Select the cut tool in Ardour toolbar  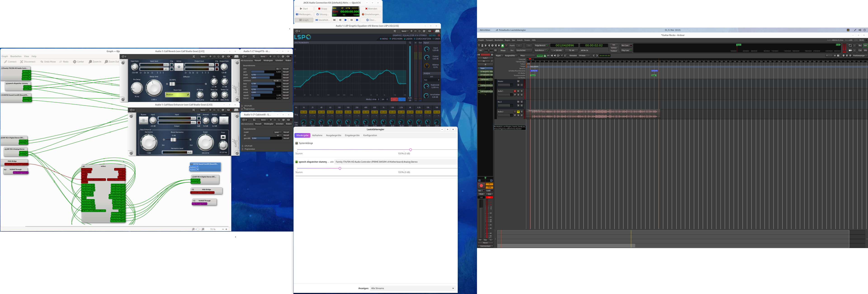coord(552,56)
